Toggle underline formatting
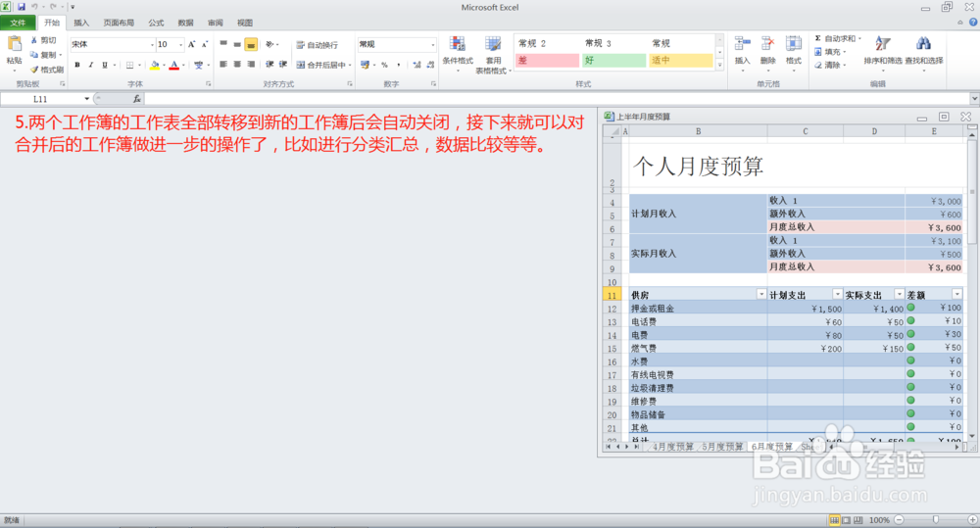The height and width of the screenshot is (528, 980). click(x=105, y=65)
